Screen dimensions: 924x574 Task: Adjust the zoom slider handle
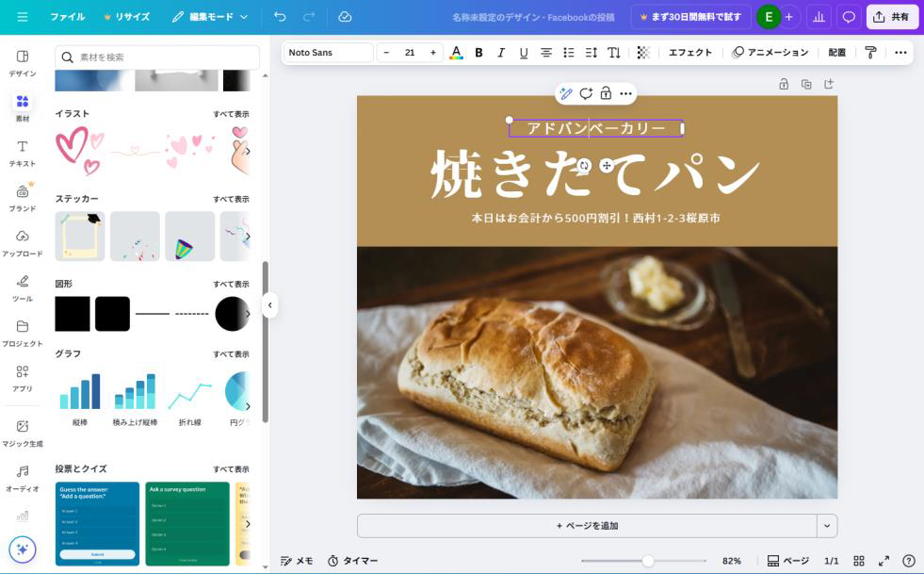[648, 561]
